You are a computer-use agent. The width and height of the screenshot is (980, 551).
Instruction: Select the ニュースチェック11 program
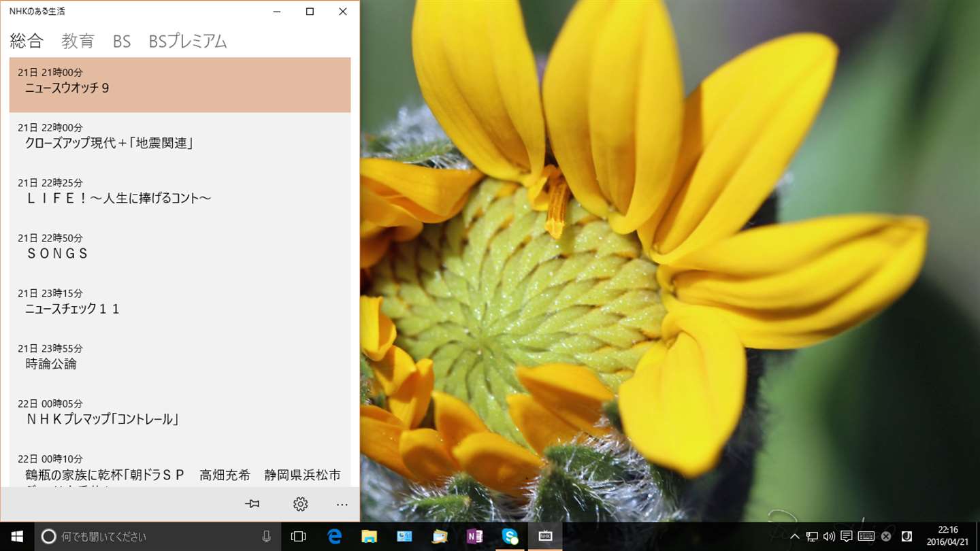pos(180,305)
